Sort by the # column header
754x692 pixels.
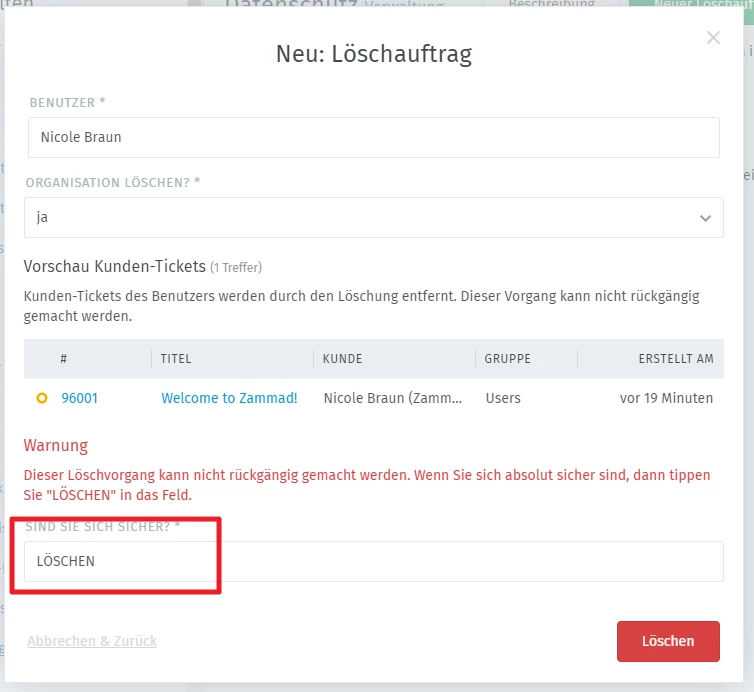click(x=64, y=358)
